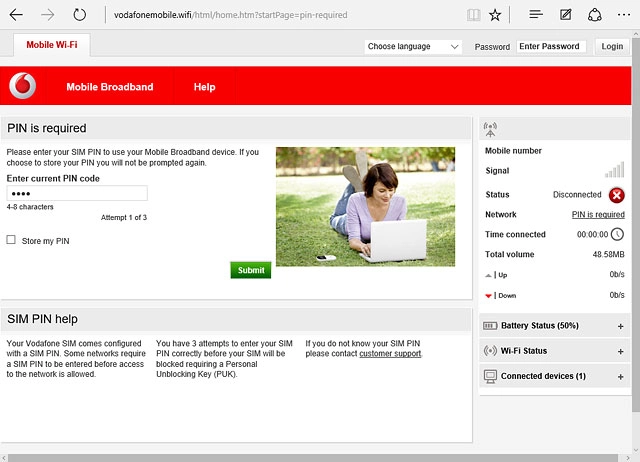
Task: Open the browser hub icon
Action: click(x=536, y=15)
